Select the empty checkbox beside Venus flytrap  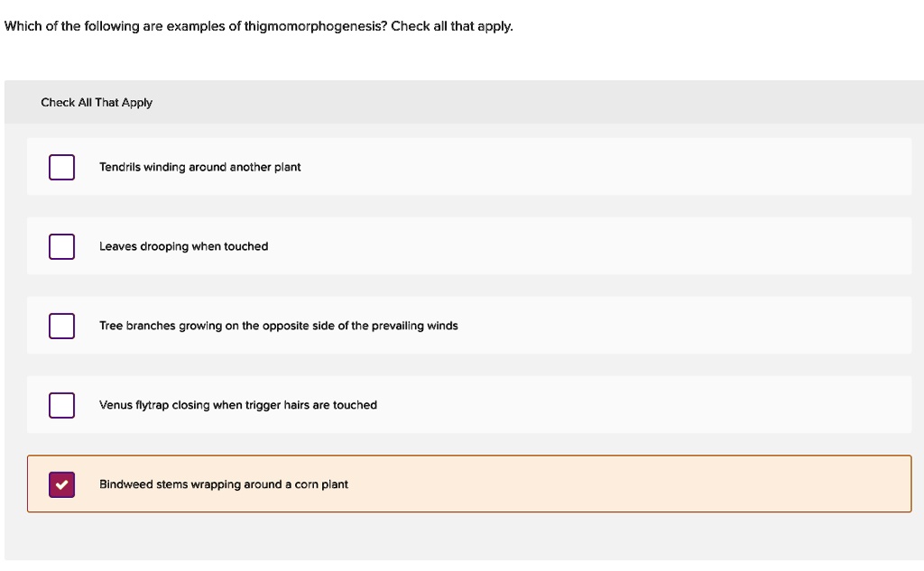(61, 405)
